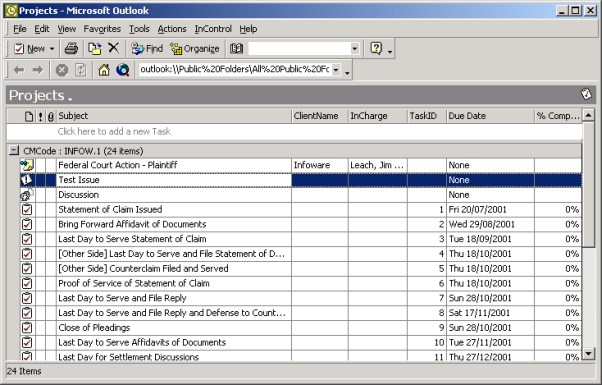The image size is (602, 385).
Task: Open the address bar dropdown arrow
Action: coord(336,70)
